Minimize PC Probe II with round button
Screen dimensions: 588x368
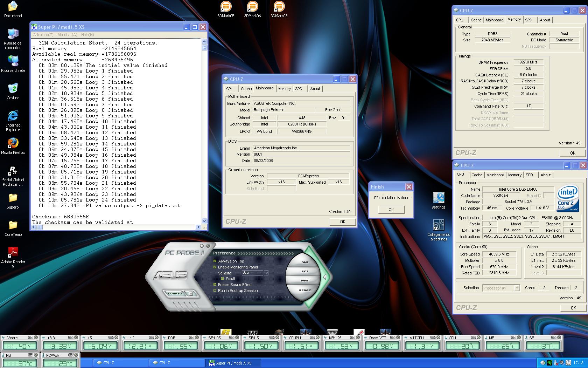(x=202, y=246)
